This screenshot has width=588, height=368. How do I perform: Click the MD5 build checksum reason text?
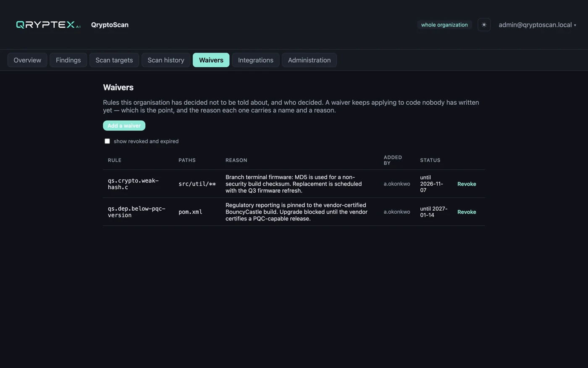294,184
